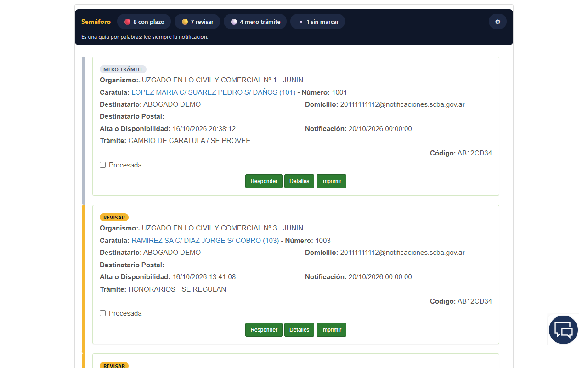Filter by '1 sin marcar' chip
588x368 pixels.
[317, 22]
